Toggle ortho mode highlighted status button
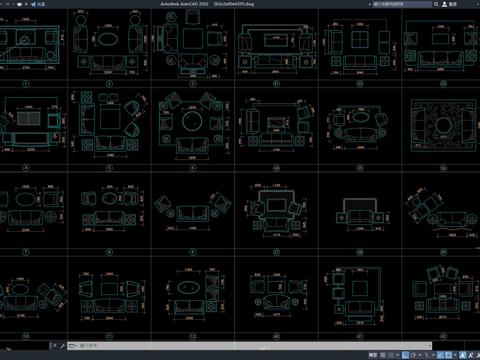The height and width of the screenshot is (360, 480). [x=405, y=355]
